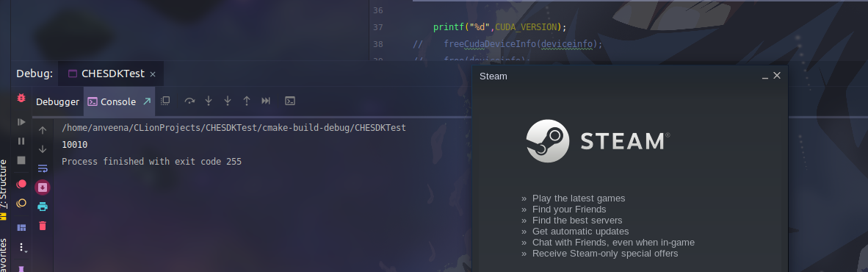Click 'Find your Friends' in Steam
Image resolution: width=868 pixels, height=272 pixels.
569,210
